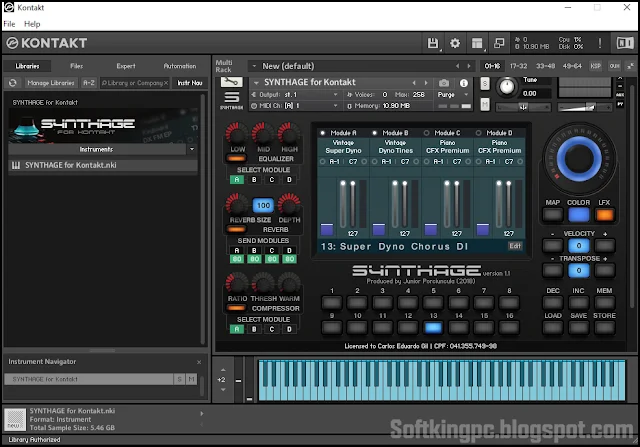Click the KSP button in rack header
Image resolution: width=640 pixels, height=447 pixels.
pos(596,66)
